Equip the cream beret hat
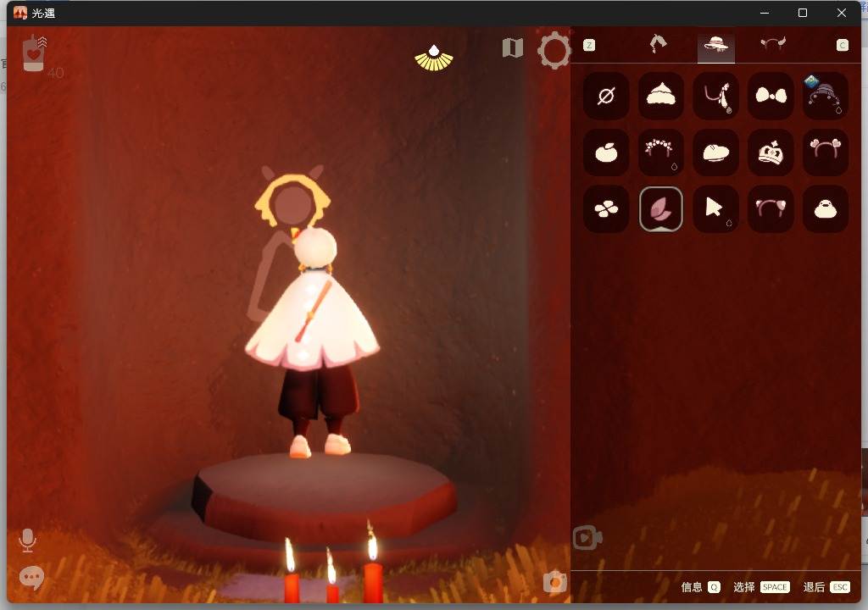Screen dimensions: 868x610 pyautogui.click(x=715, y=152)
